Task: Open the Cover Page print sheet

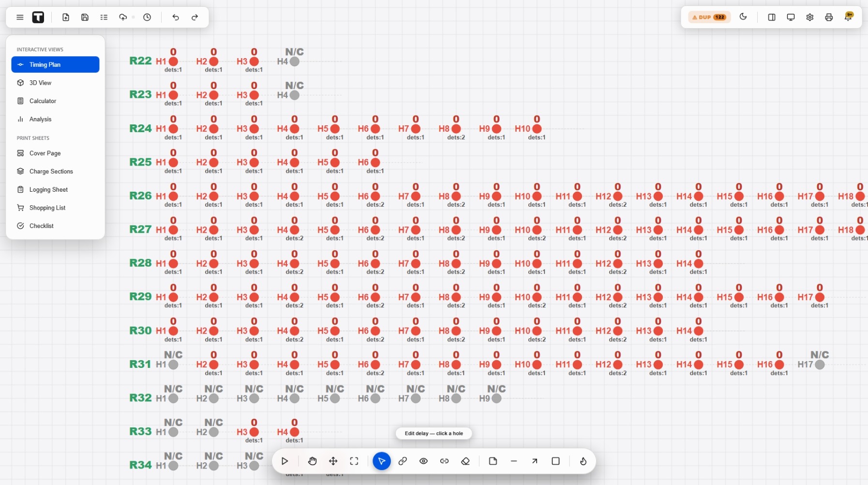Action: tap(55, 153)
